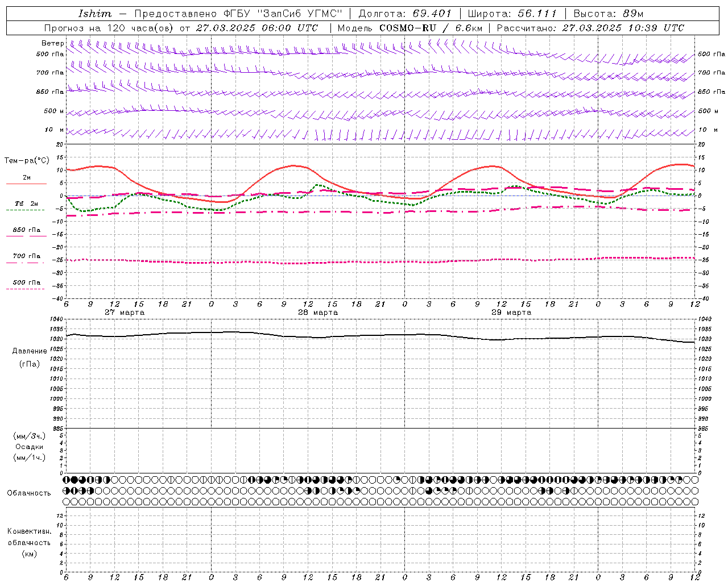Viewport: 728px width, 582px height.
Task: Click the "27 марта" date label
Action: click(x=125, y=313)
